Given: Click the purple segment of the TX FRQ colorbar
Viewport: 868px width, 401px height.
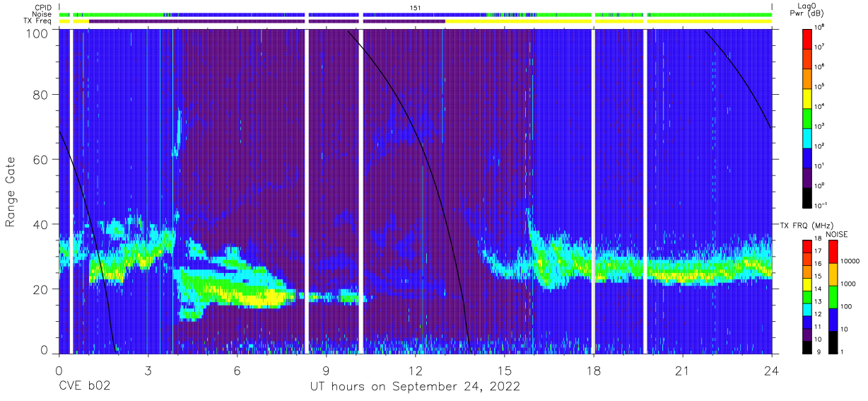Looking at the screenshot, I should click(807, 333).
